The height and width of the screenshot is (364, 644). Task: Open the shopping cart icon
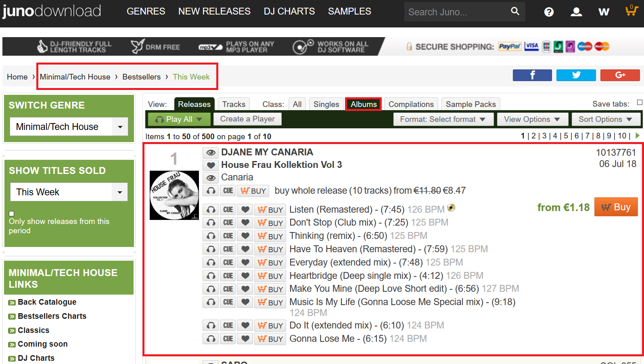[x=631, y=10]
